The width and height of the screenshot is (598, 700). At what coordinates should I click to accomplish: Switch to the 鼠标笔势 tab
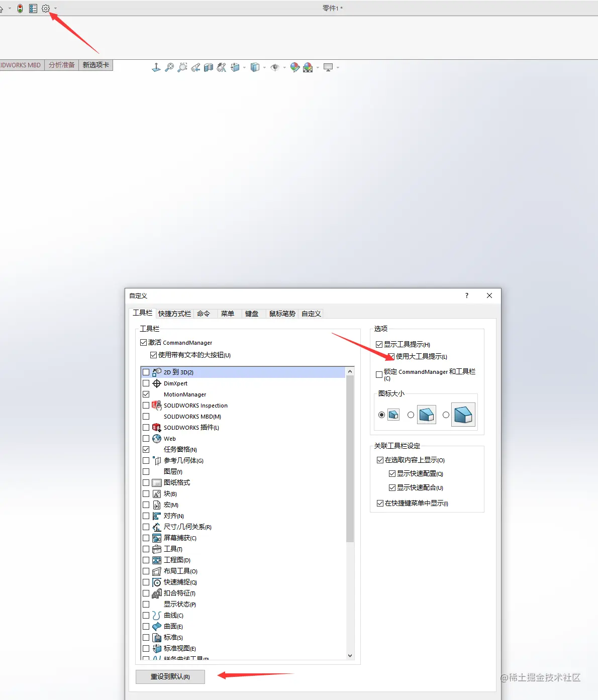point(282,314)
